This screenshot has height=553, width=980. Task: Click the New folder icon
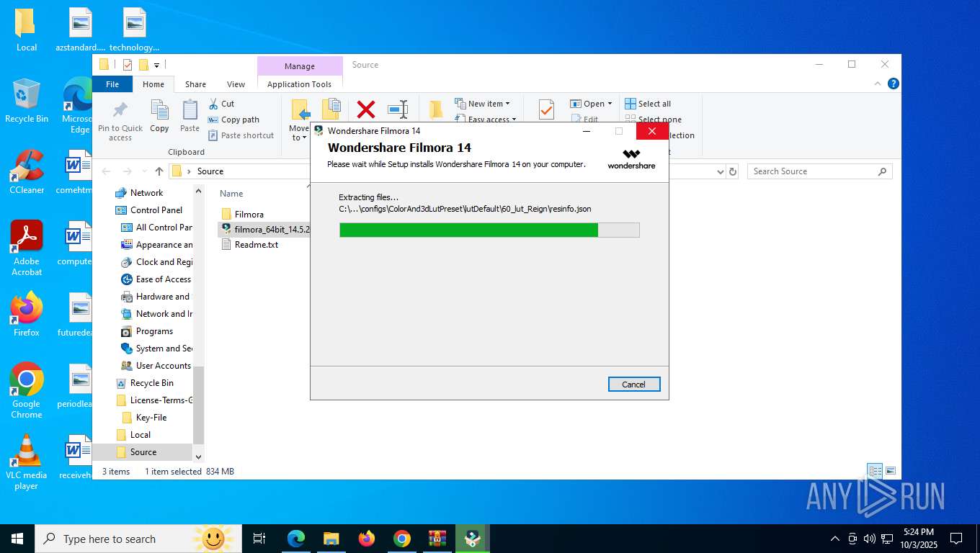click(x=435, y=109)
